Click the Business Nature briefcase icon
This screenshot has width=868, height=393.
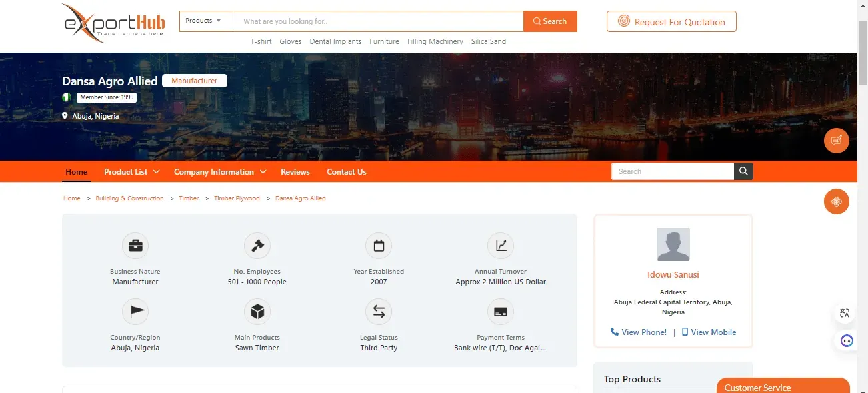(135, 246)
